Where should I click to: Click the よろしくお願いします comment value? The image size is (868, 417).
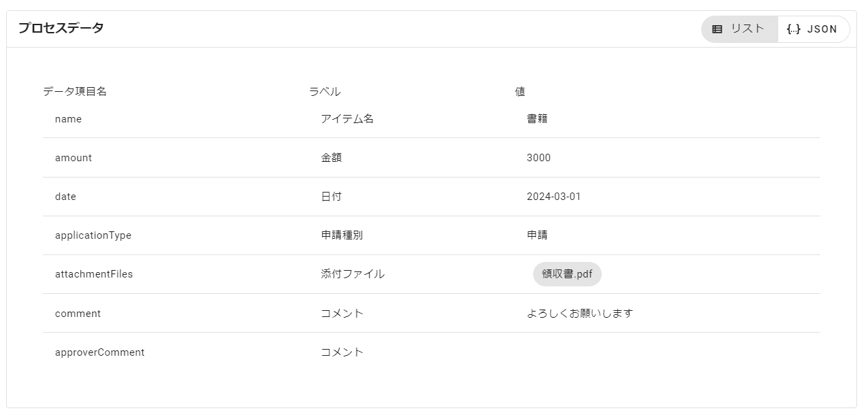click(x=579, y=314)
